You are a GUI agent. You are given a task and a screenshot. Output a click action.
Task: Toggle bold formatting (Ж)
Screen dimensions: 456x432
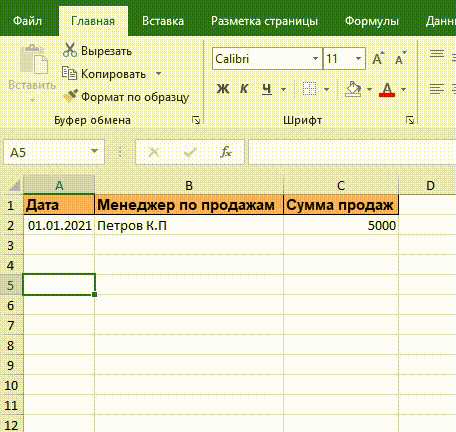click(x=223, y=89)
